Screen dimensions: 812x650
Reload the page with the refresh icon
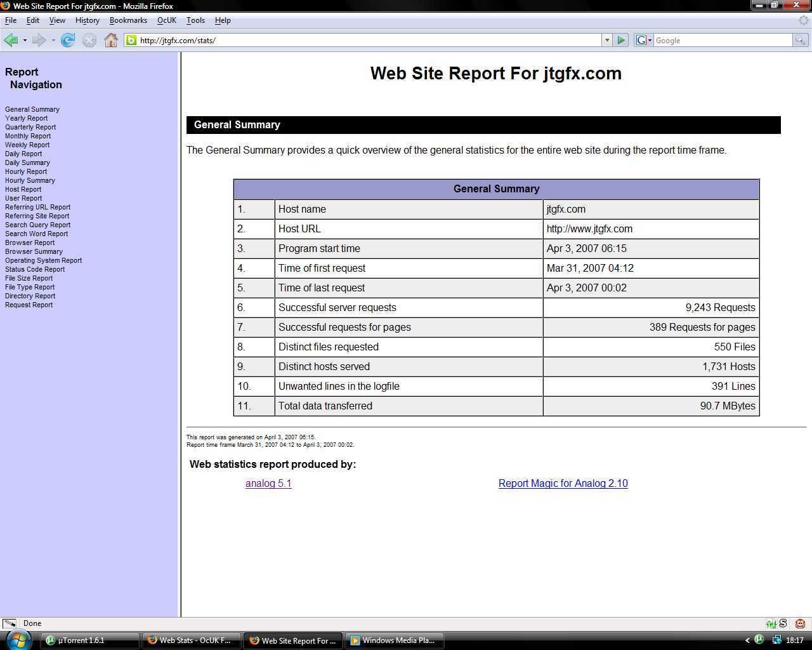point(68,40)
